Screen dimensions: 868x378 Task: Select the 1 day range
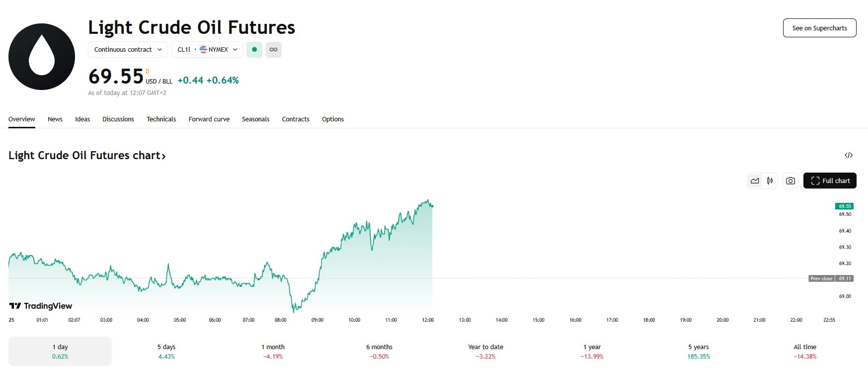[60, 352]
